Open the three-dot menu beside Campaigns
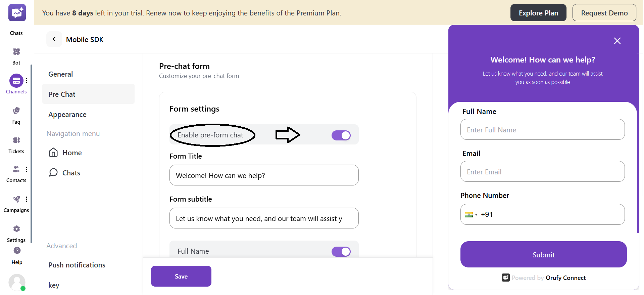The height and width of the screenshot is (295, 644). tap(27, 199)
